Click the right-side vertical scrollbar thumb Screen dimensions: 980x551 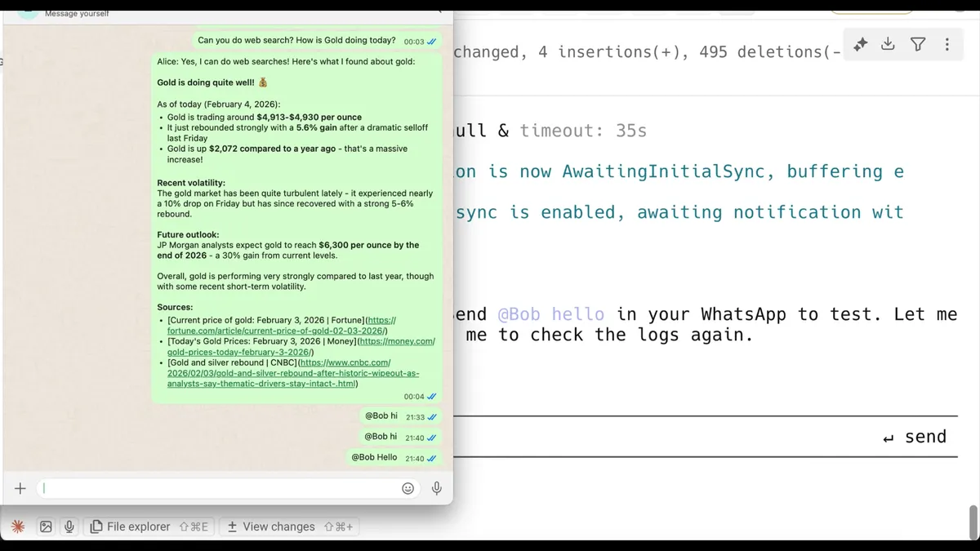(973, 521)
